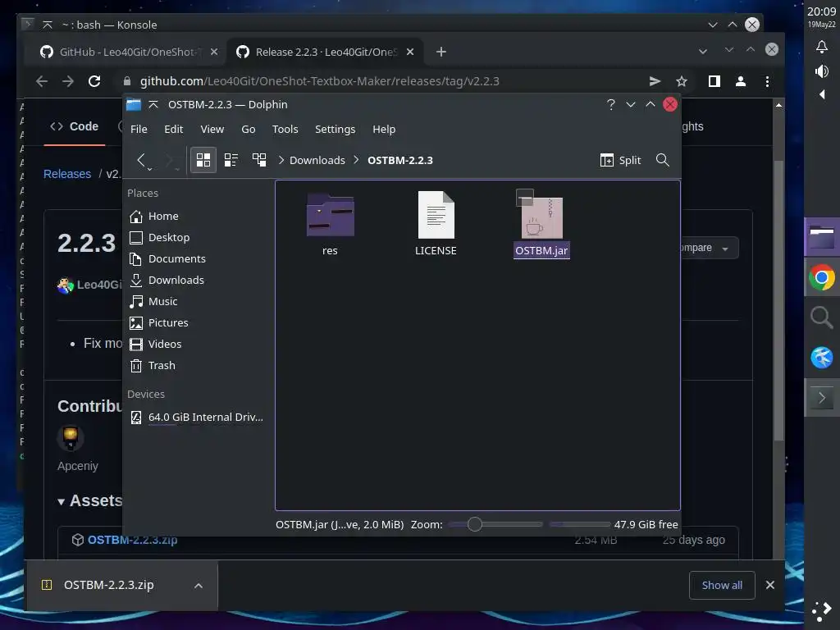Open notifications bell in system panel

(x=822, y=47)
